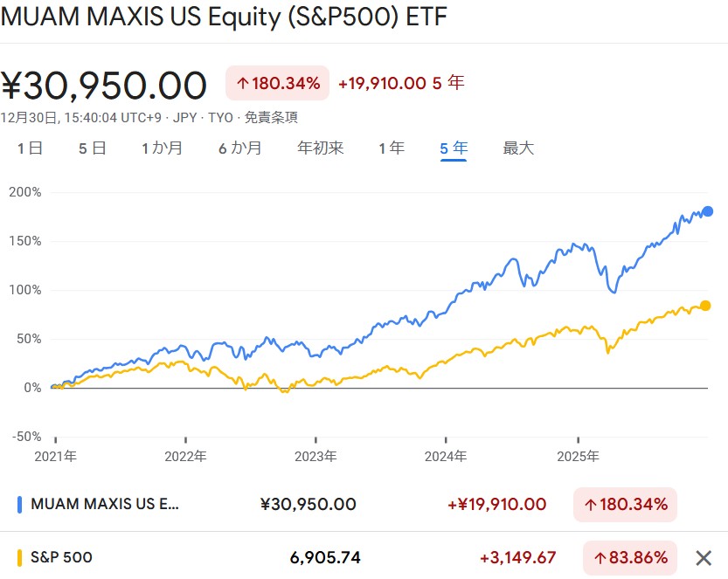This screenshot has height=579, width=728.
Task: Click the 83.86% change badge for S&P 500
Action: (630, 557)
